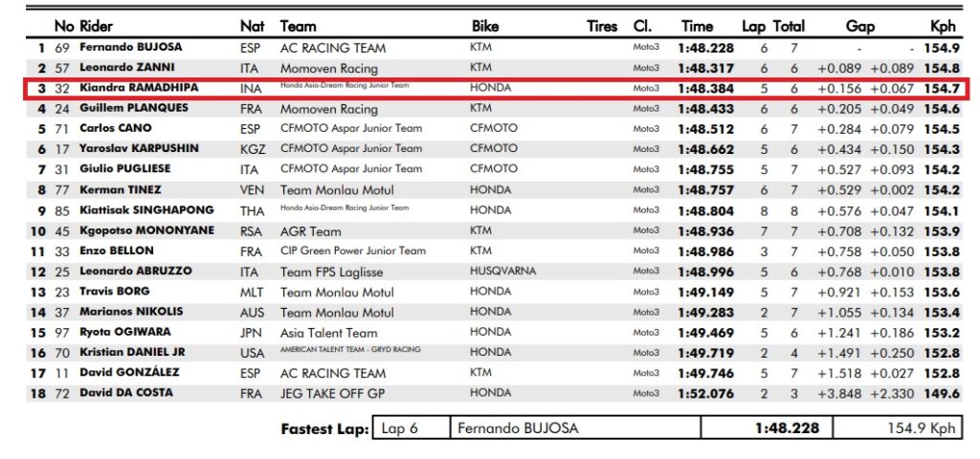
Task: Click Kiattisak SINGHAPONG rider name
Action: coord(146,210)
